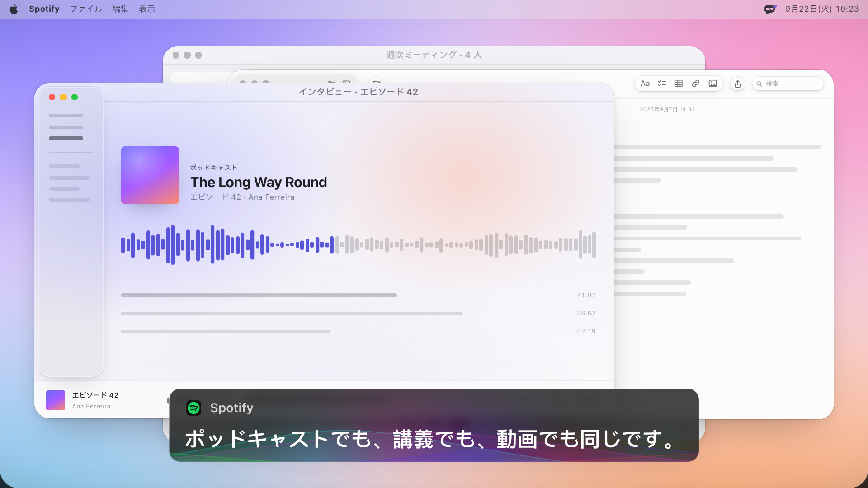Open the Live Captions menu bar icon
The width and height of the screenshot is (868, 488).
tap(770, 9)
